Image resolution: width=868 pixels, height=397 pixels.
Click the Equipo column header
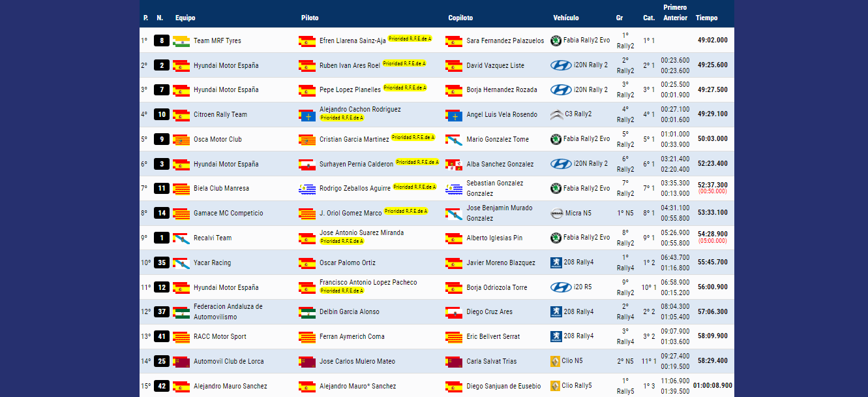pyautogui.click(x=185, y=18)
